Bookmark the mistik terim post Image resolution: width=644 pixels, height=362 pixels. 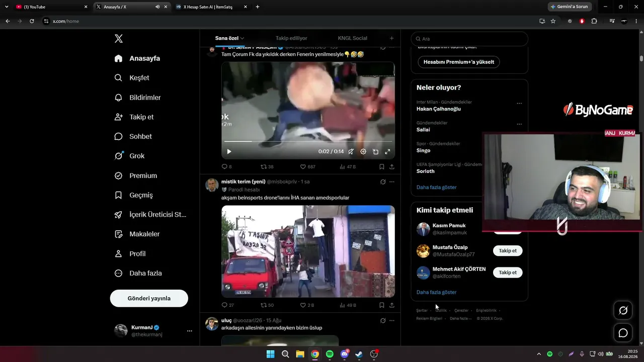(x=381, y=305)
